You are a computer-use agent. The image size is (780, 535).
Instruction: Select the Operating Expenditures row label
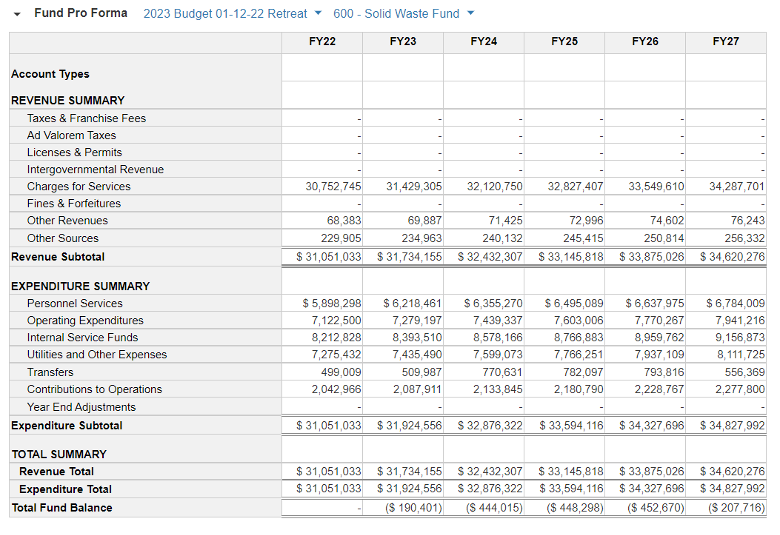85,321
